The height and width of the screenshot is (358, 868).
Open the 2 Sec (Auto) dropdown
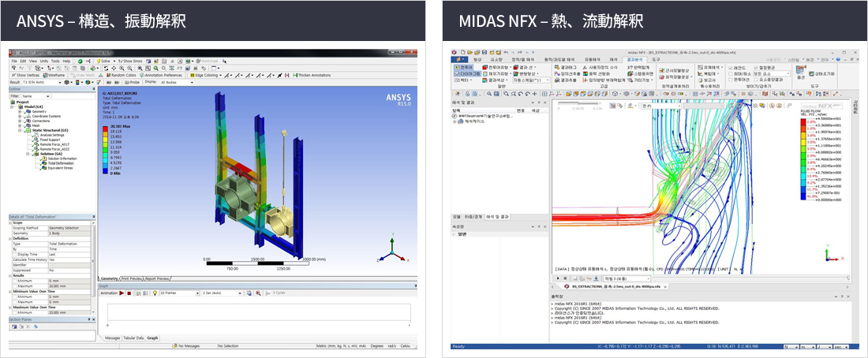222,293
